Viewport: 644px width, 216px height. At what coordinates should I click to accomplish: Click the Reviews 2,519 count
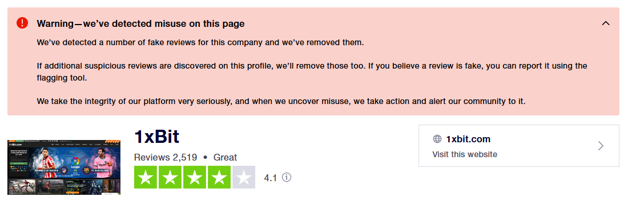click(166, 157)
